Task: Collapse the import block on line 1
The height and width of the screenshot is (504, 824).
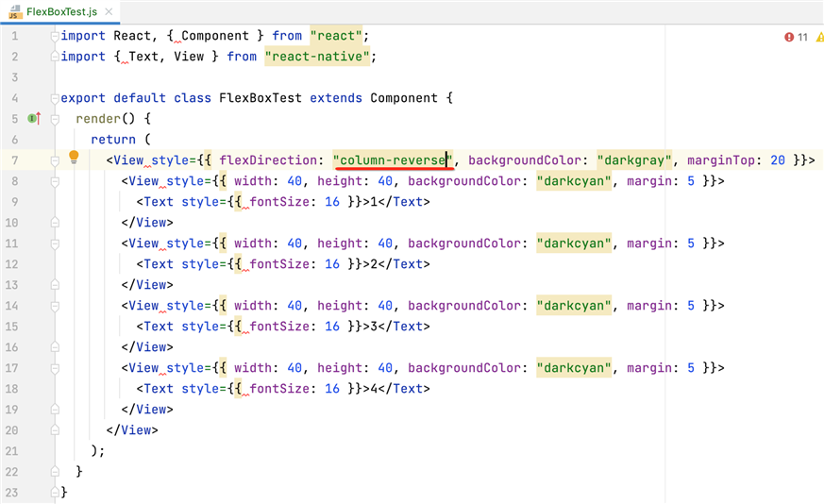Action: pyautogui.click(x=55, y=36)
